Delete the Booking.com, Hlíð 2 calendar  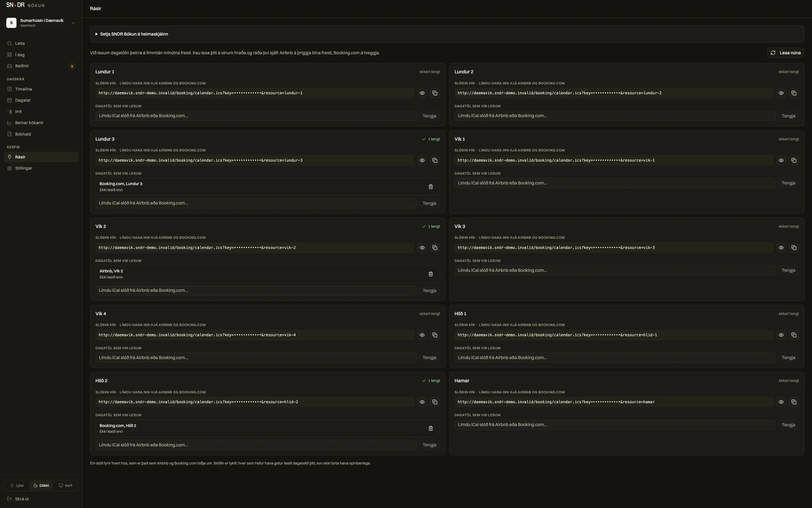click(430, 428)
